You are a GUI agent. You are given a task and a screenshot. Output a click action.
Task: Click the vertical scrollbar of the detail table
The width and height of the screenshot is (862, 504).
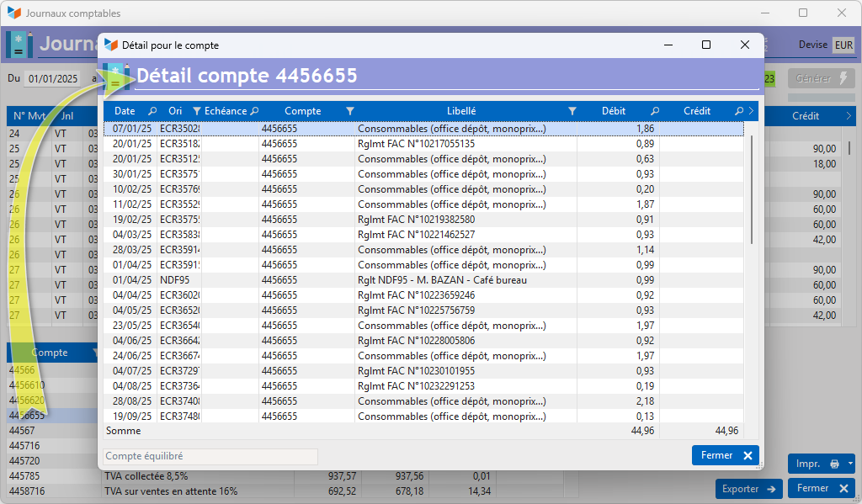point(752,189)
